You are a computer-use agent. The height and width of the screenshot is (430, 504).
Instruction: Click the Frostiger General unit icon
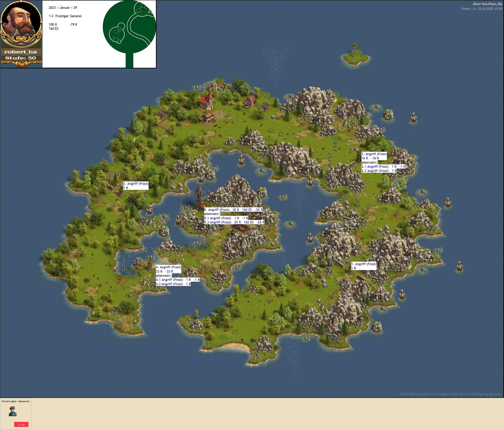tap(13, 411)
